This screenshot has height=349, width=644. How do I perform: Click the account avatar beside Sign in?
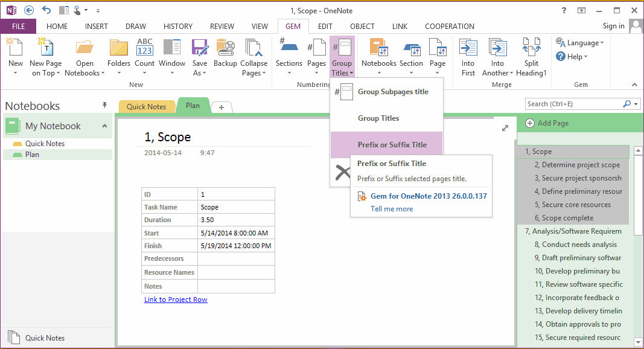coord(636,27)
